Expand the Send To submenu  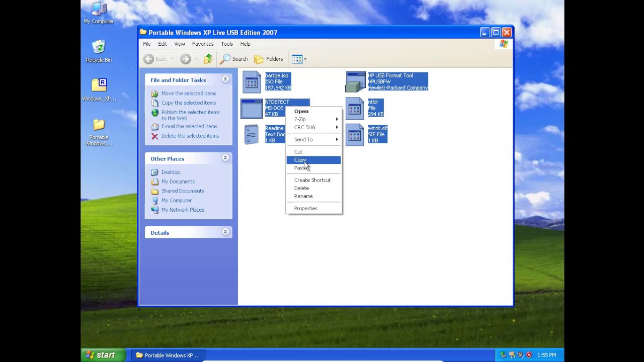tap(314, 139)
